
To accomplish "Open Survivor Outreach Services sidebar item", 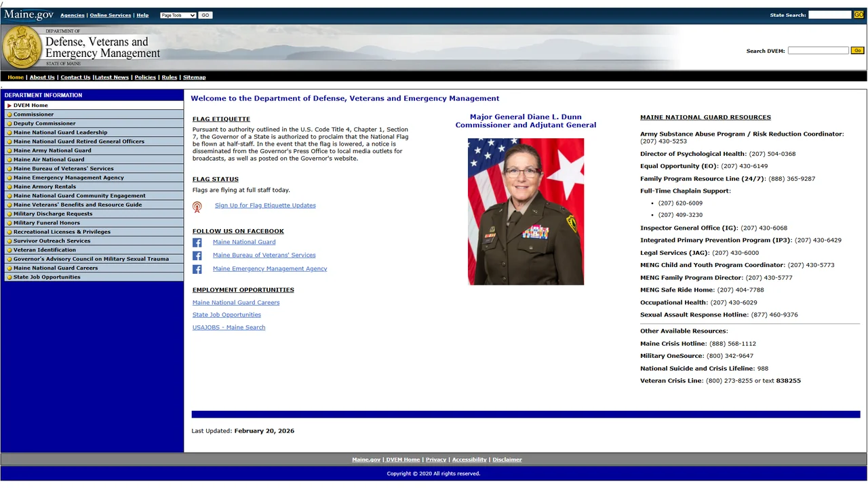I will coord(93,241).
